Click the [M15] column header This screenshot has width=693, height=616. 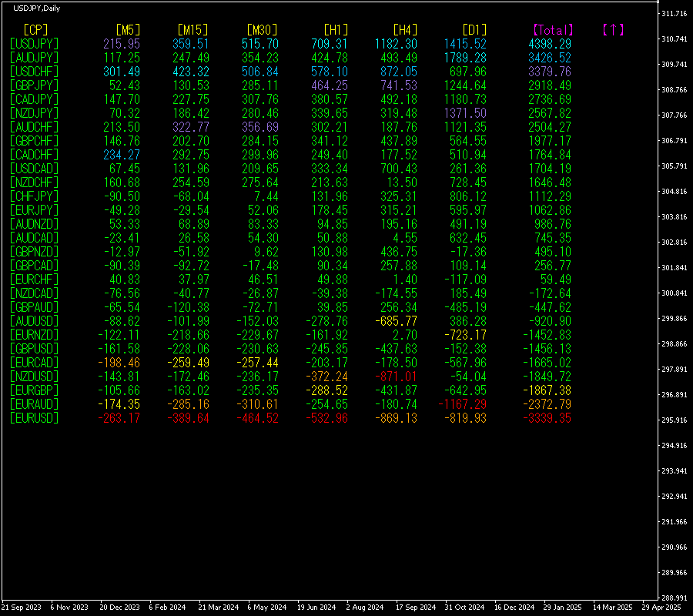point(192,30)
